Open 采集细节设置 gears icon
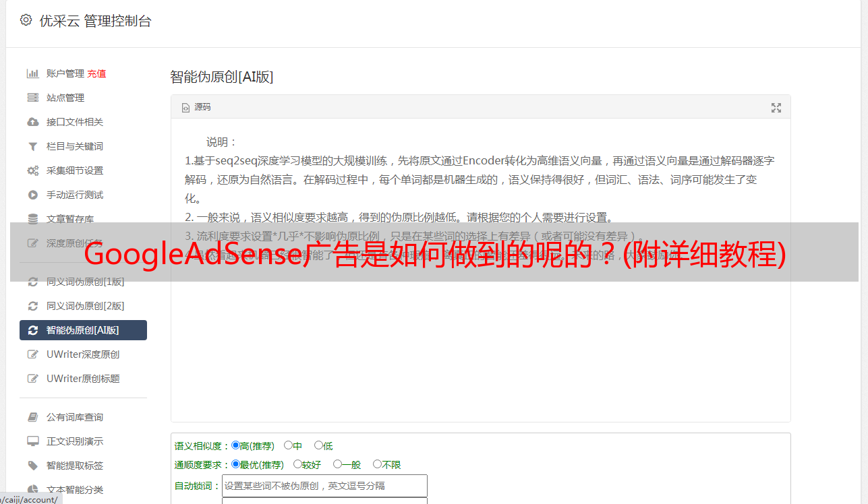The width and height of the screenshot is (868, 504). click(32, 170)
